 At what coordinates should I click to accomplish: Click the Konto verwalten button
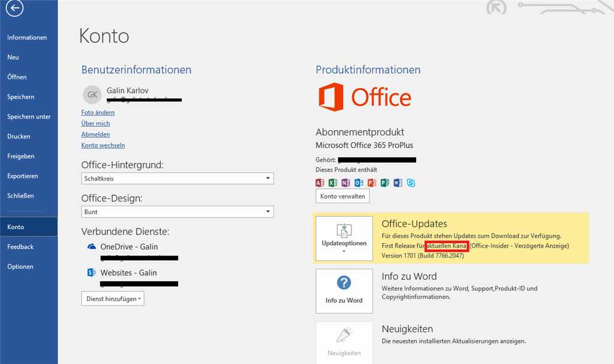pyautogui.click(x=342, y=196)
